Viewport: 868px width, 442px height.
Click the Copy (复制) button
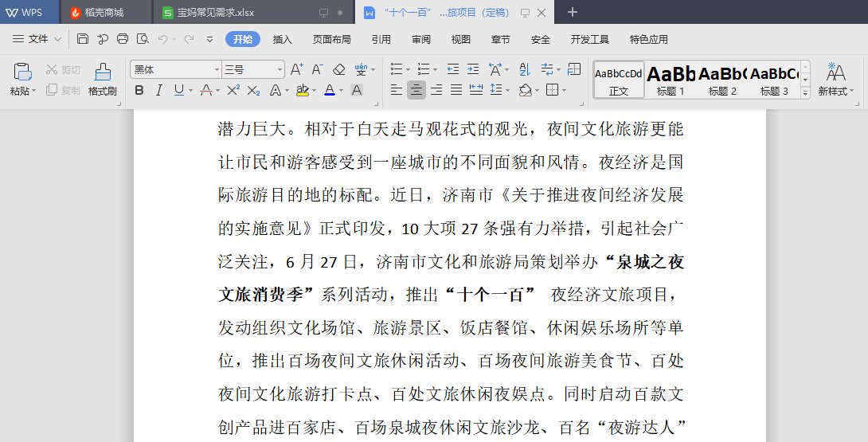pyautogui.click(x=63, y=90)
